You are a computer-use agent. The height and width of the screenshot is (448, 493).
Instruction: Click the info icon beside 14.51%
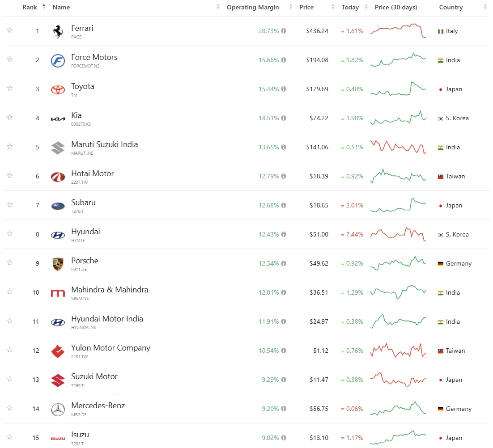[284, 118]
